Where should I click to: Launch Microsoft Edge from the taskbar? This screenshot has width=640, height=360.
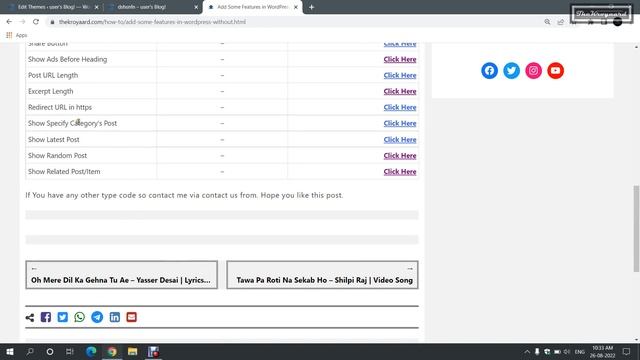coord(91,351)
